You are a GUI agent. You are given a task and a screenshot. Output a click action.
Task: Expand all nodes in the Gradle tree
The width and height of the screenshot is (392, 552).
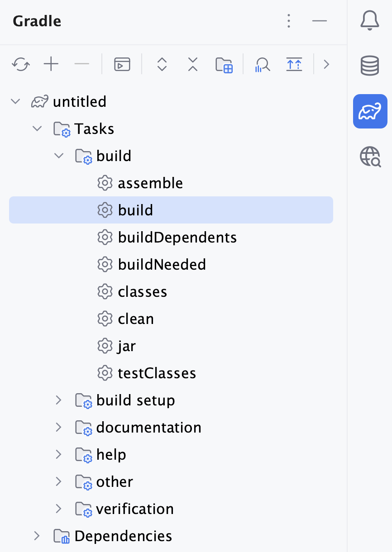click(x=161, y=64)
